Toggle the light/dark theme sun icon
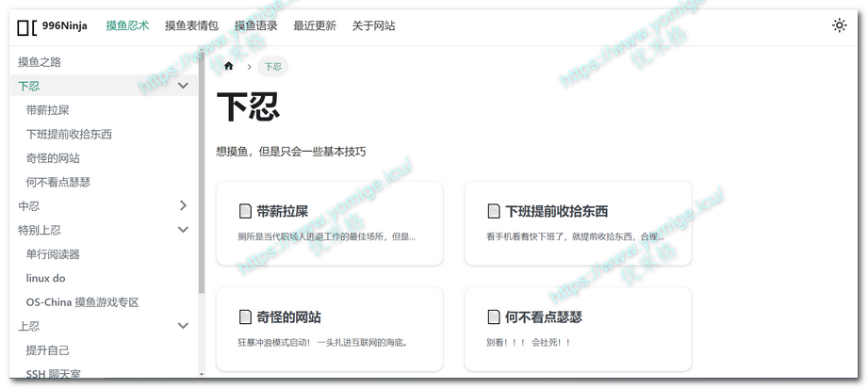Image resolution: width=868 pixels, height=389 pixels. pyautogui.click(x=839, y=26)
